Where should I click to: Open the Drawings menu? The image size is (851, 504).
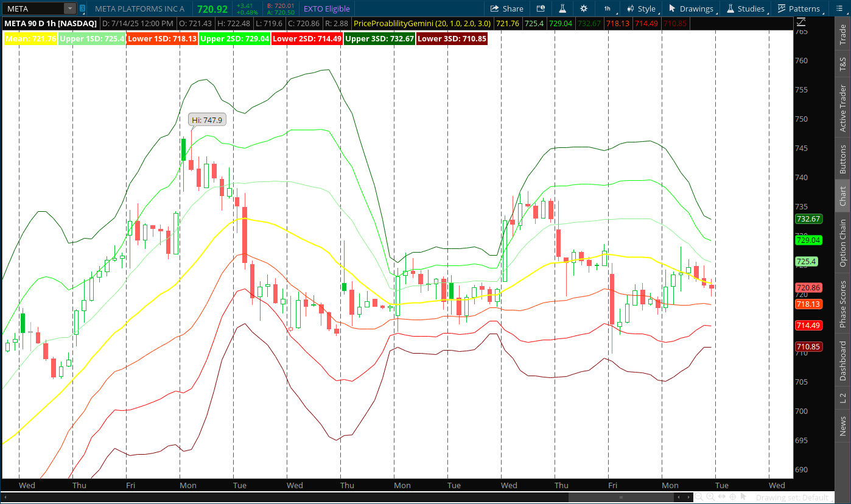point(691,9)
